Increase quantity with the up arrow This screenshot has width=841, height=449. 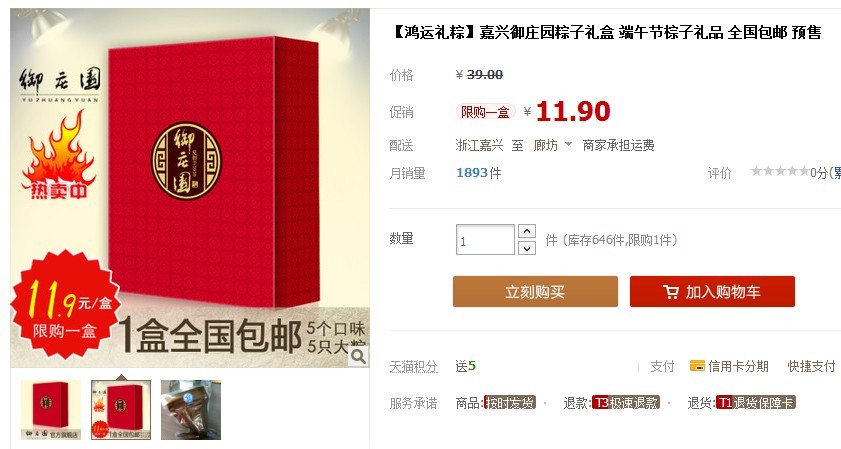point(527,231)
